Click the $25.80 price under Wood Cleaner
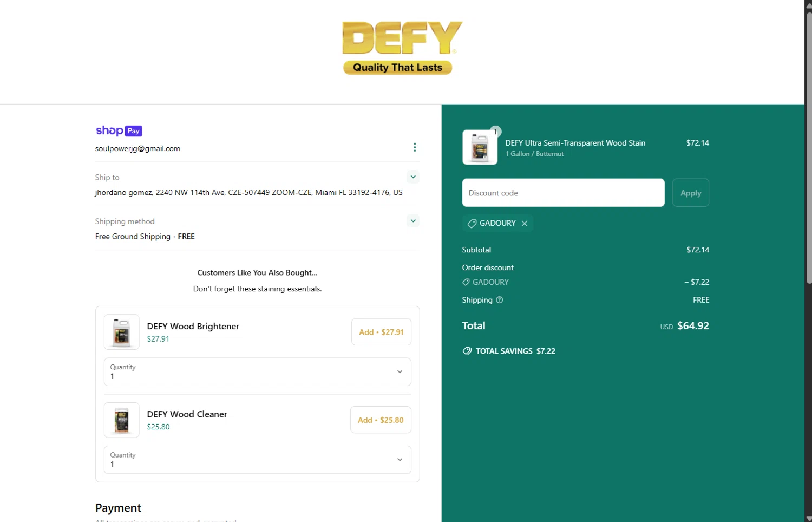Screen dimensions: 812x522 pyautogui.click(x=158, y=427)
